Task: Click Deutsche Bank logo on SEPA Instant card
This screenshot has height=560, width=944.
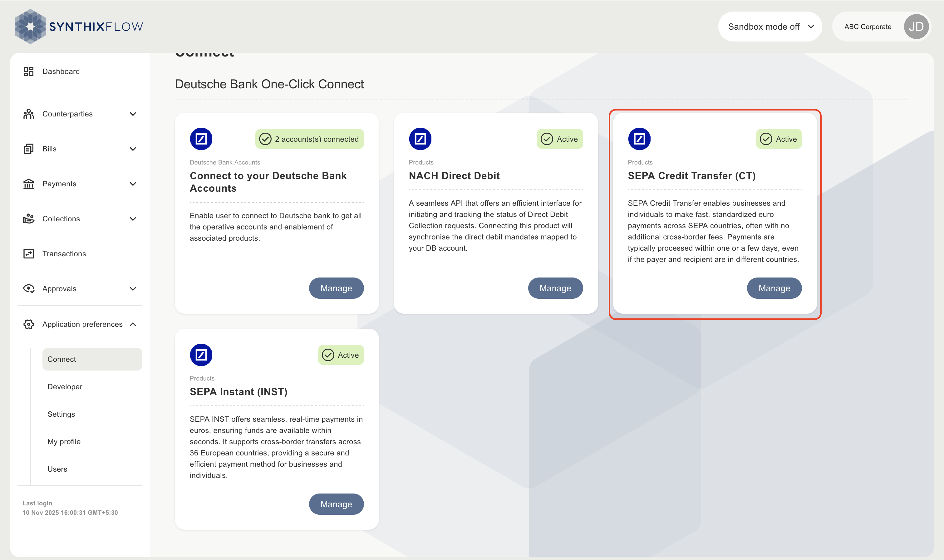Action: click(x=201, y=355)
